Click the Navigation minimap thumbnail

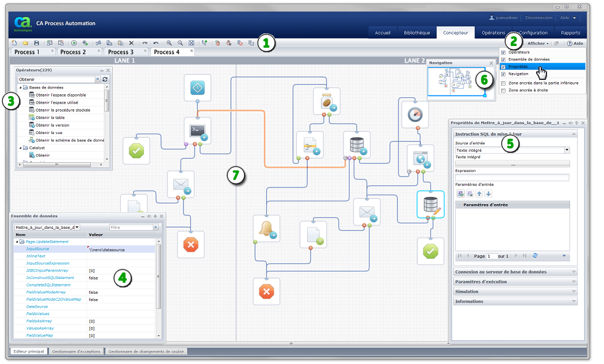[x=457, y=82]
